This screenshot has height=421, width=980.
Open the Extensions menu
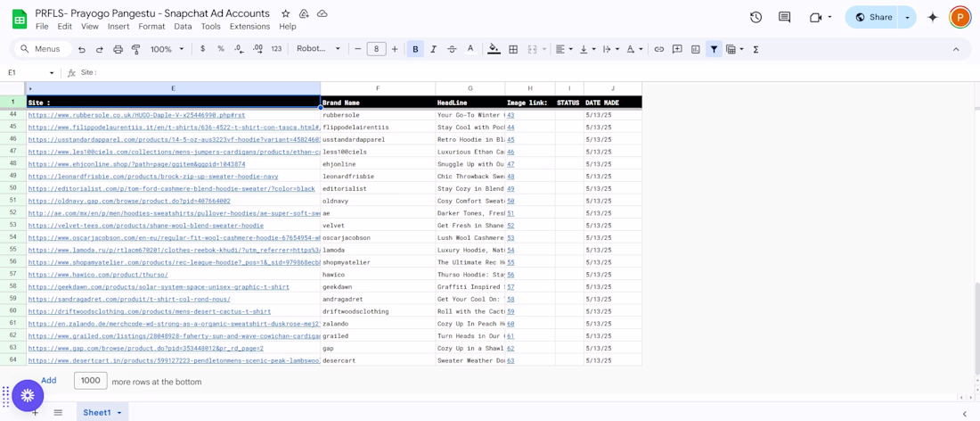pyautogui.click(x=250, y=26)
